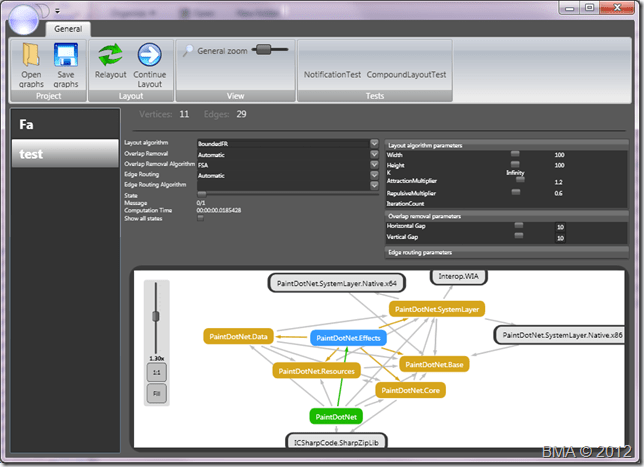644x467 pixels.
Task: Reset graph zoom with 1:1 button
Action: pyautogui.click(x=156, y=373)
